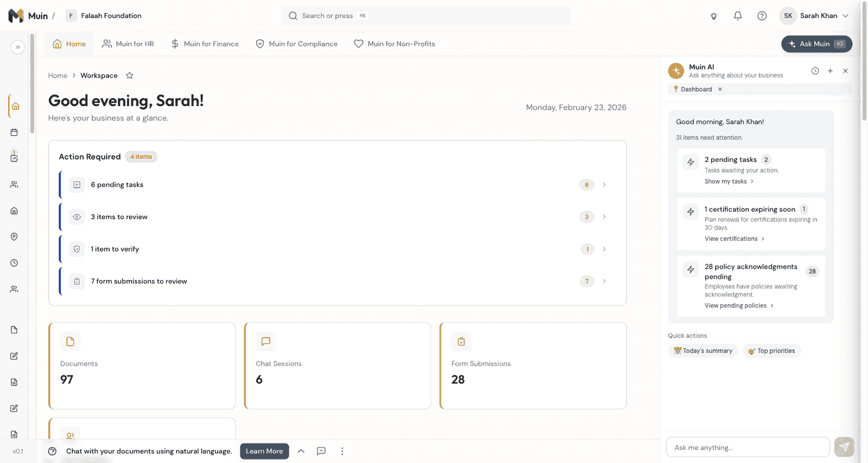Toggle the favorite star next to Workspace breadcrumb
The width and height of the screenshot is (868, 463).
coord(130,75)
